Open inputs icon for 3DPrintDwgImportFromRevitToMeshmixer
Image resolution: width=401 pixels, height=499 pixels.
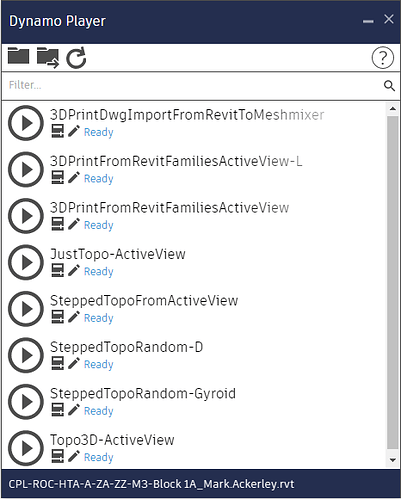coord(57,131)
